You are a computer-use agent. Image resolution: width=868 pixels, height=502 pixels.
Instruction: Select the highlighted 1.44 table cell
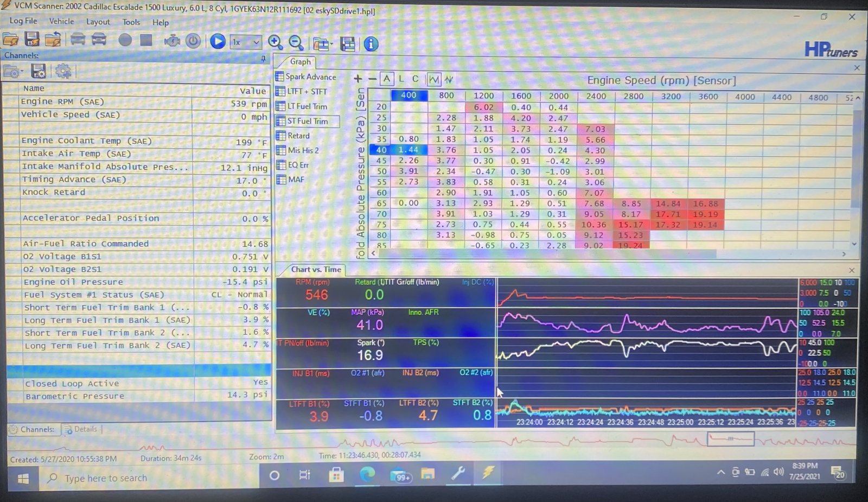(409, 150)
